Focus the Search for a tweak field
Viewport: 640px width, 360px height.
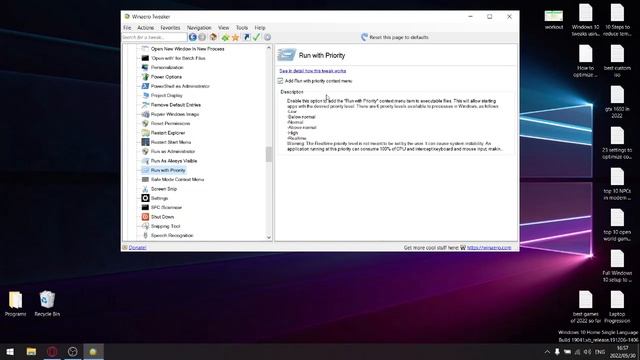coord(154,37)
